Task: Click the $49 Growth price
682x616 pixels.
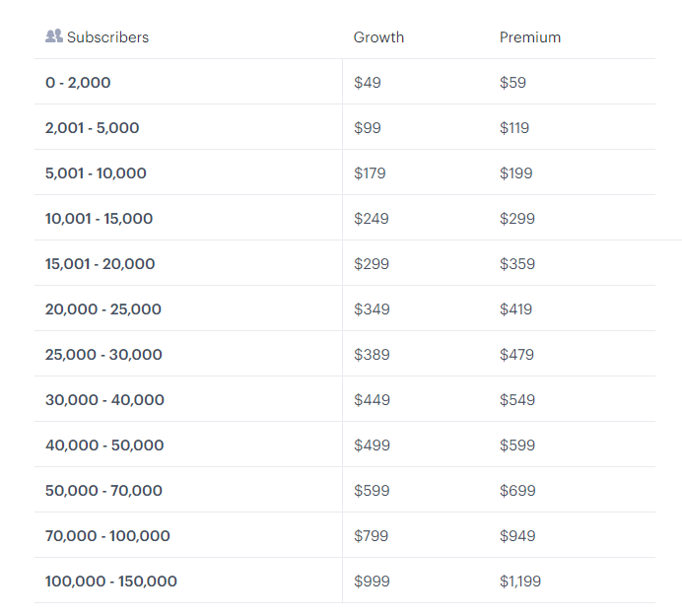Action: click(x=367, y=83)
